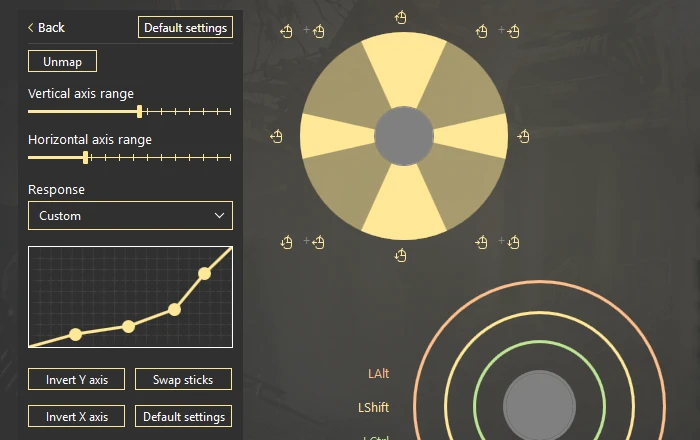Click the Unmap button

point(62,61)
